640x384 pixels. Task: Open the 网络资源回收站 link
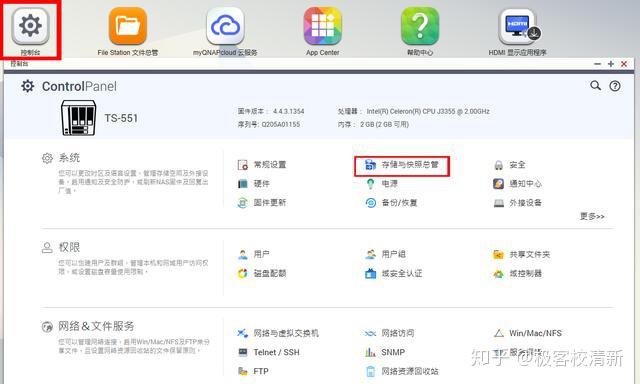[x=410, y=371]
